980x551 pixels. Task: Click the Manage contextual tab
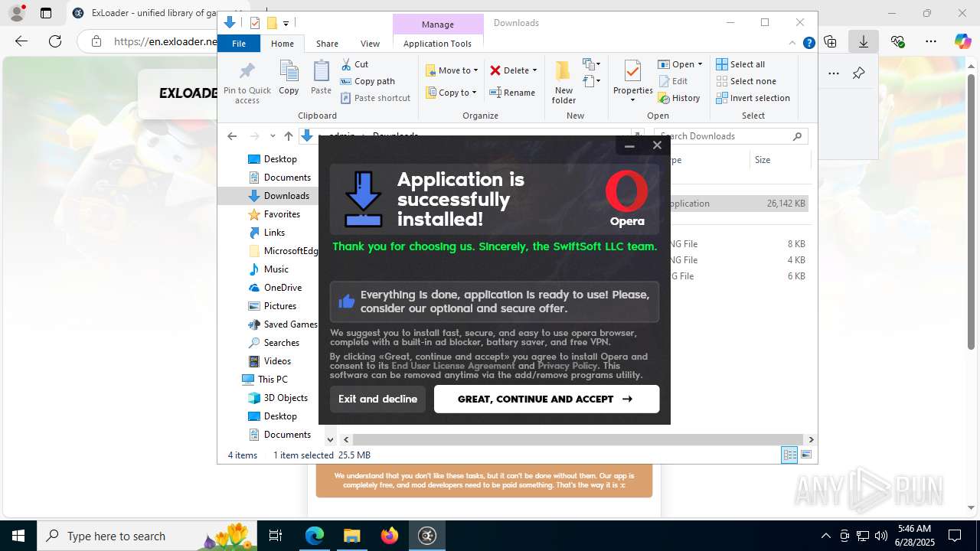[438, 24]
